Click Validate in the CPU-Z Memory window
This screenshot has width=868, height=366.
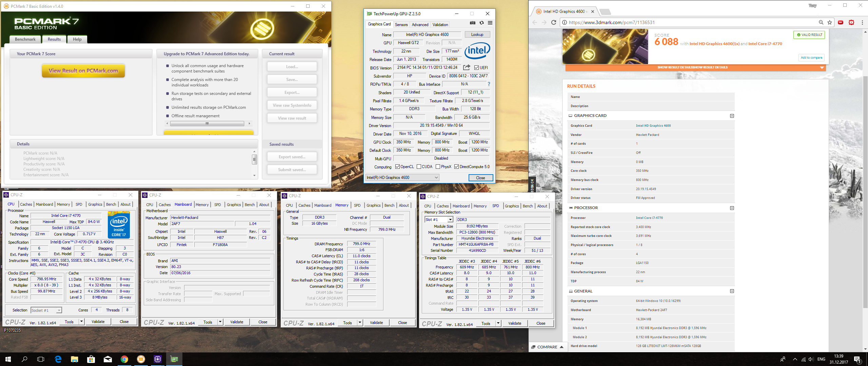(376, 323)
